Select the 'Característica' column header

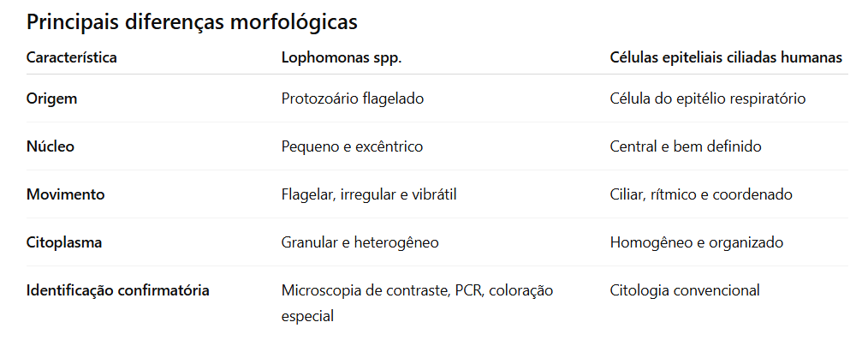coord(71,57)
